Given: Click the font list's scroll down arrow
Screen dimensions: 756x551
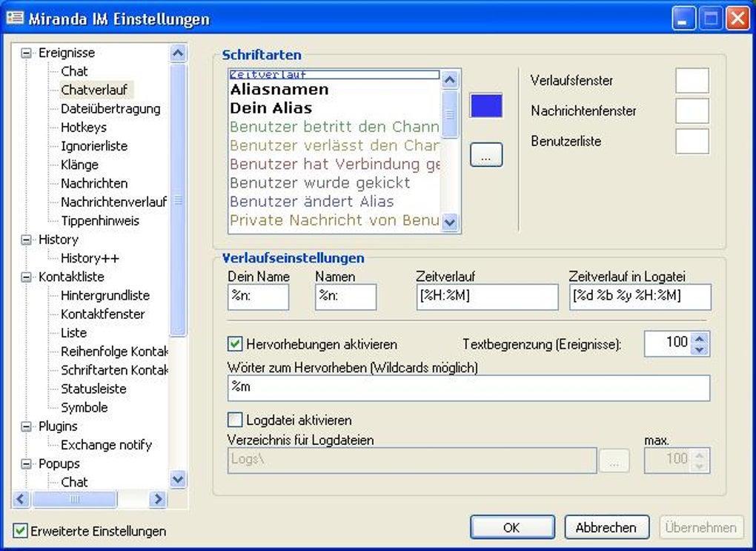Looking at the screenshot, I should 450,223.
